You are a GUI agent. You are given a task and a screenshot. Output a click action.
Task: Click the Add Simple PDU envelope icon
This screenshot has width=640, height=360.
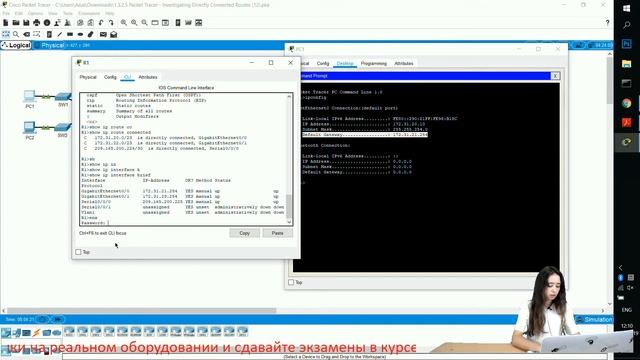[x=103, y=34]
